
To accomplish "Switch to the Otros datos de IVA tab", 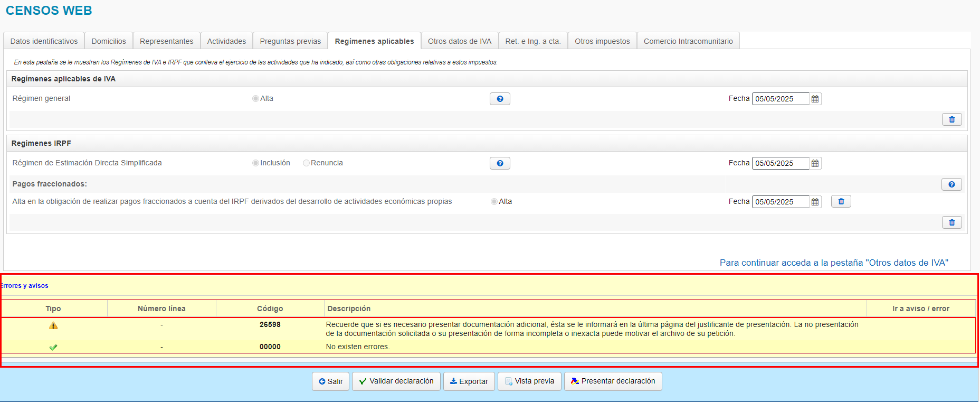I will click(459, 41).
